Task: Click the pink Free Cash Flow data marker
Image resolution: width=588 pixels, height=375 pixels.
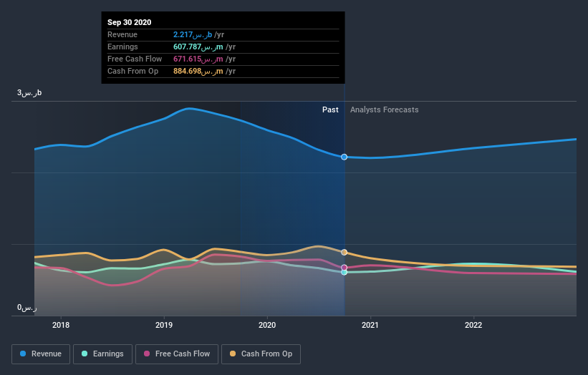Action: tap(344, 268)
